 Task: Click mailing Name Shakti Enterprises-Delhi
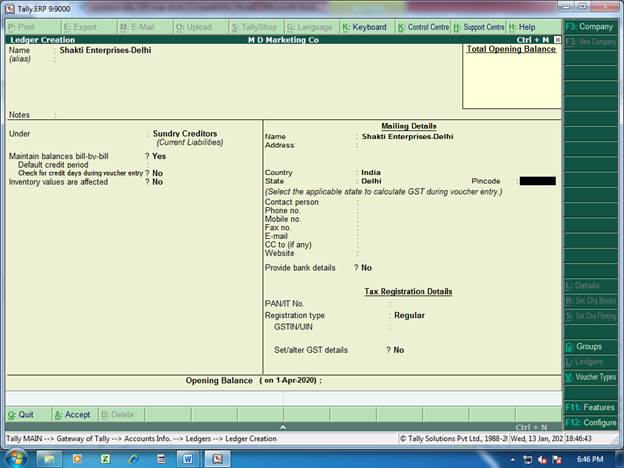coord(408,136)
